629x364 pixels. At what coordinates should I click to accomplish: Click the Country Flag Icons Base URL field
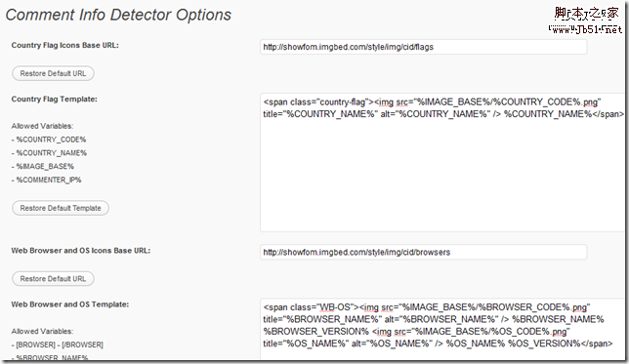click(x=423, y=47)
